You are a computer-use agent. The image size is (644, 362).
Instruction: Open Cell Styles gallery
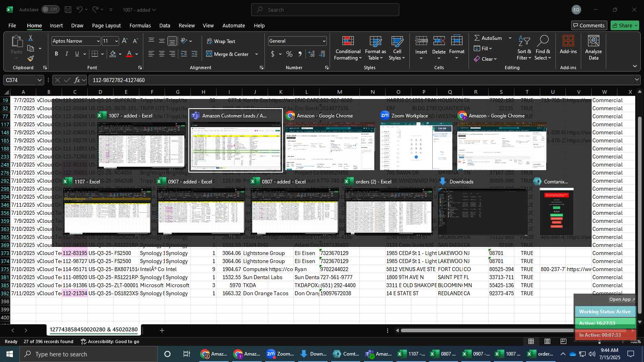397,48
